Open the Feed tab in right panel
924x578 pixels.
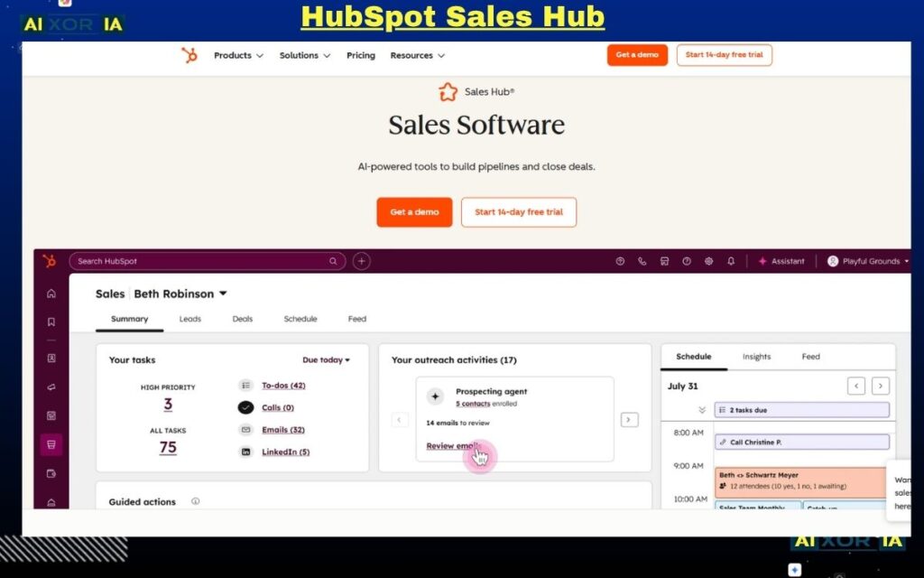[x=811, y=356]
